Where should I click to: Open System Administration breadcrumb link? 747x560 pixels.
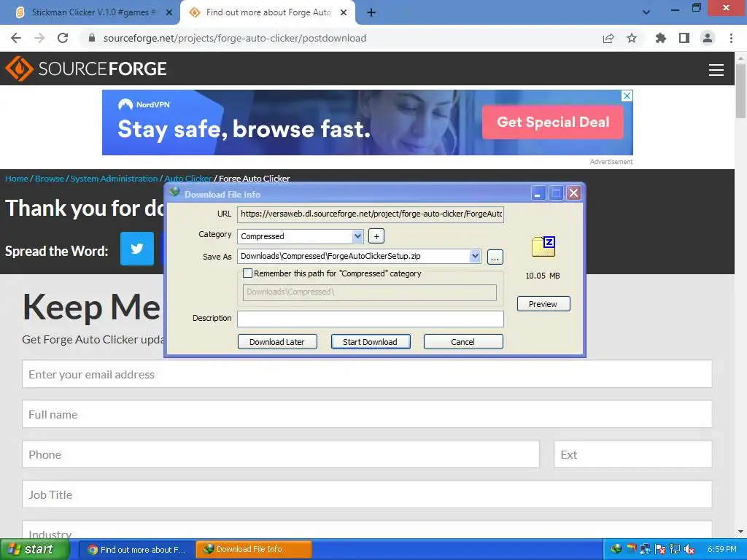[x=114, y=179]
